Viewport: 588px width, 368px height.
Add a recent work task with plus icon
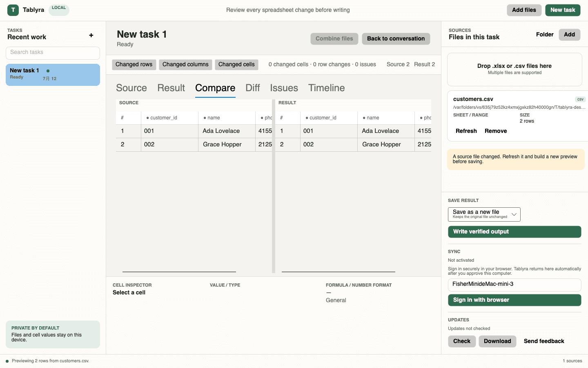point(91,35)
